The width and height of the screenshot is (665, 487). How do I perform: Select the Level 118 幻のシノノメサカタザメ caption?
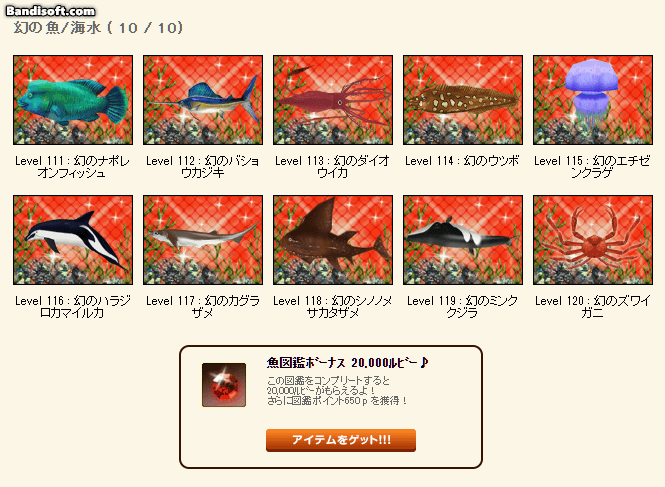(333, 307)
